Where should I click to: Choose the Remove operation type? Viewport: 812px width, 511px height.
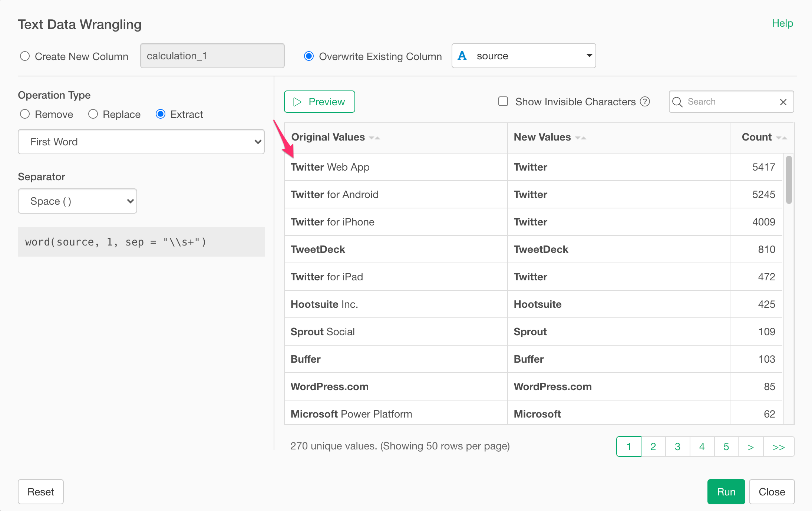click(25, 114)
